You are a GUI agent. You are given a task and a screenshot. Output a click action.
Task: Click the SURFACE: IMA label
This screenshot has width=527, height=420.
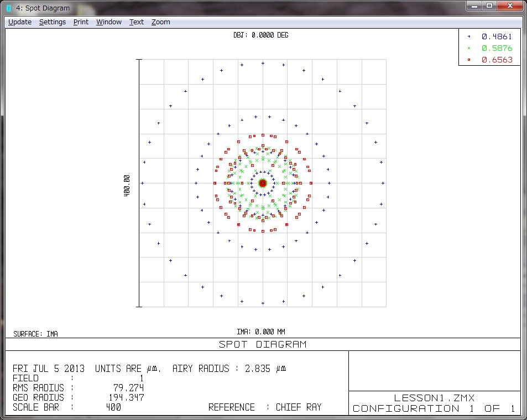pos(35,334)
